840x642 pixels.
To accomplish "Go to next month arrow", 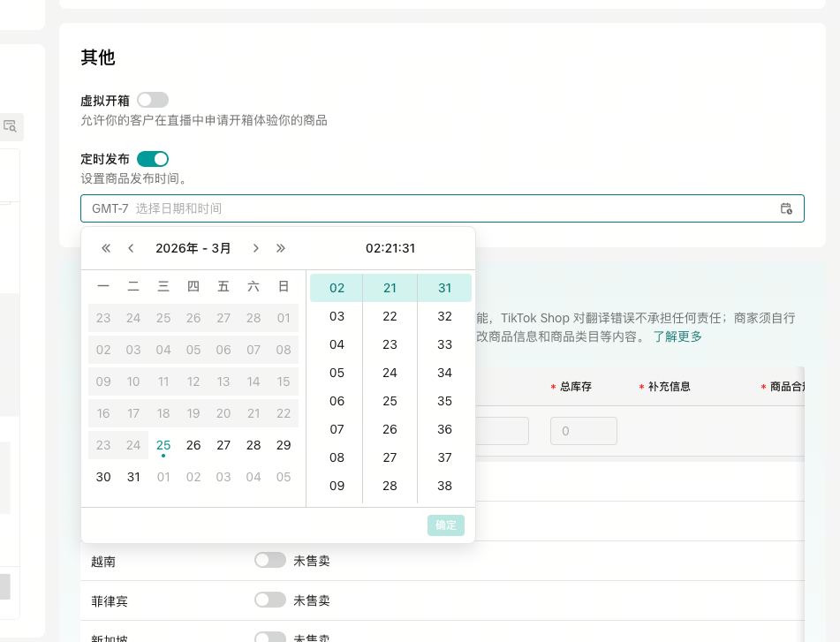I will click(x=256, y=248).
